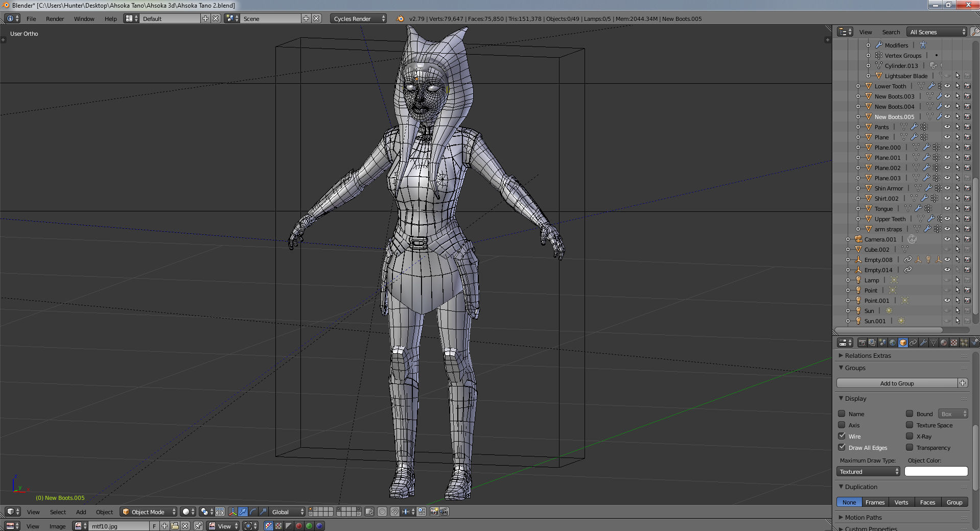Open the Material properties tab (sphere icon)
The image size is (980, 531).
[944, 343]
